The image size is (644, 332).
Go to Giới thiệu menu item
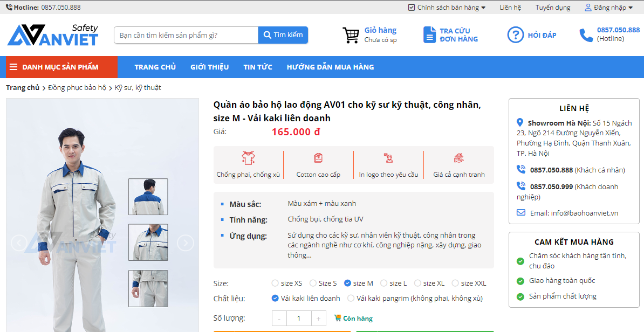pos(209,67)
